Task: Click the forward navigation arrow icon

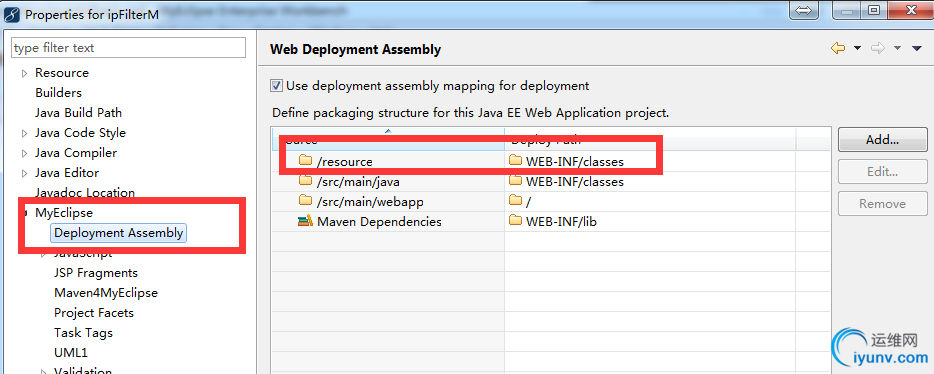Action: [x=877, y=48]
